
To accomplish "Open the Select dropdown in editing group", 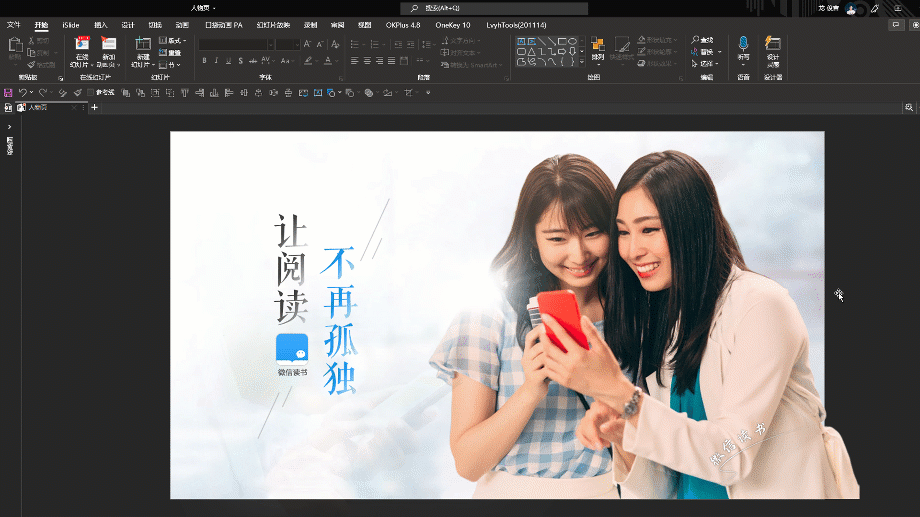I will [x=705, y=63].
